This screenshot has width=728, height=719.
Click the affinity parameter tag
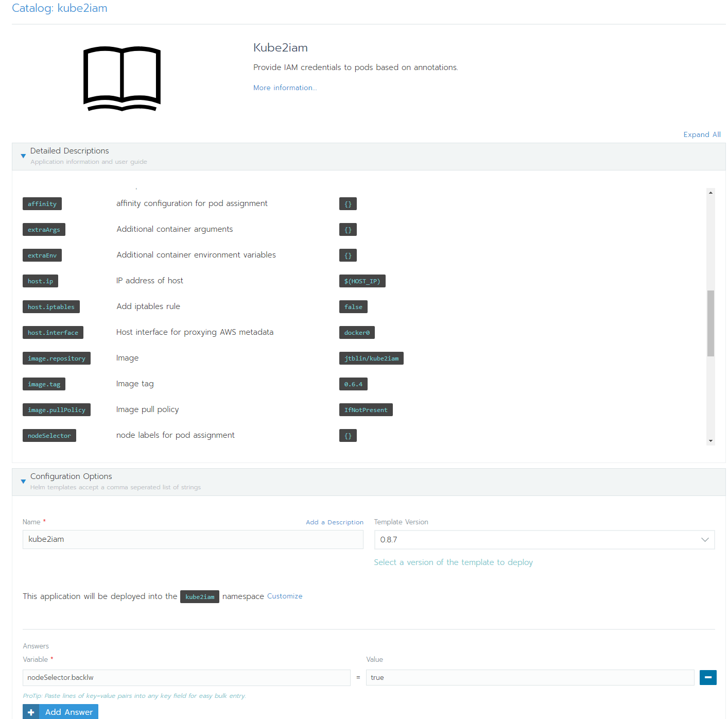[x=42, y=204]
